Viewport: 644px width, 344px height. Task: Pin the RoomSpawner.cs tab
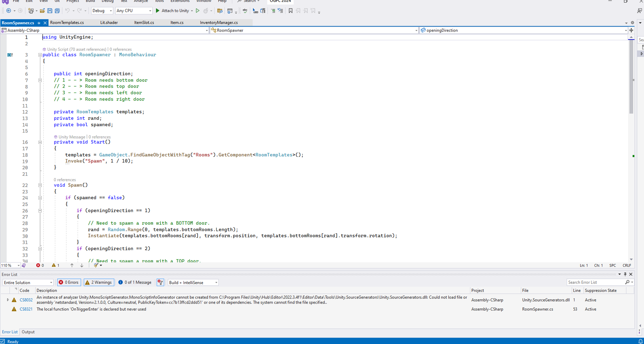pos(38,23)
